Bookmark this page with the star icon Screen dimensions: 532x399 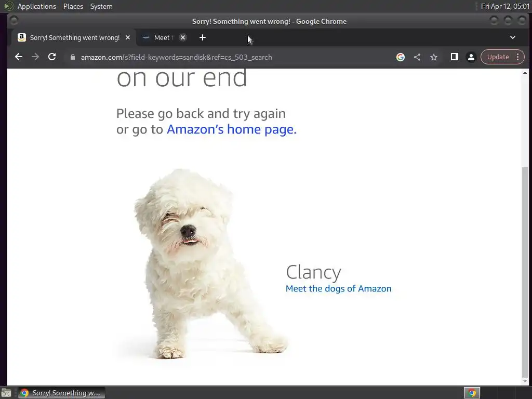pyautogui.click(x=434, y=57)
